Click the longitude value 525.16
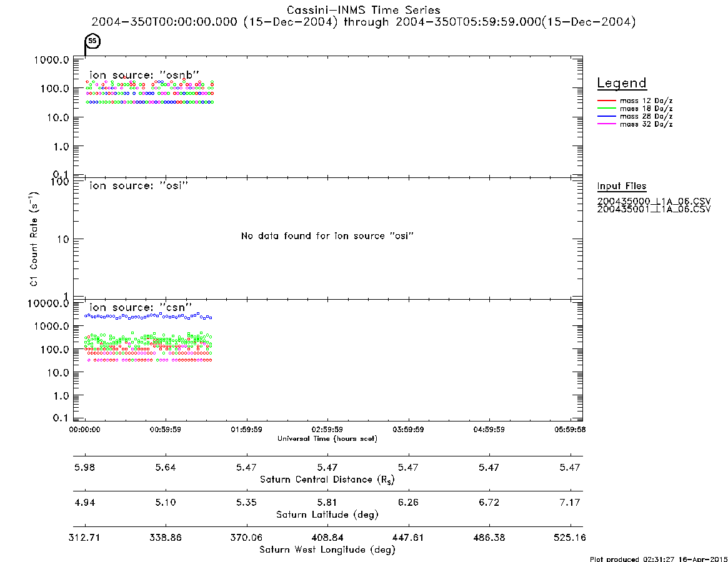 coord(570,538)
